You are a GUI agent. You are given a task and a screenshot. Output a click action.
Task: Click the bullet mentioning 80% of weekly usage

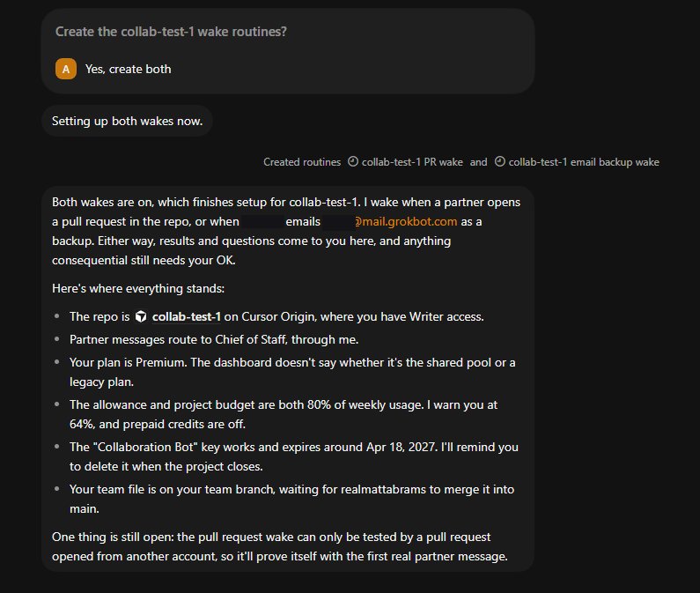click(x=284, y=414)
